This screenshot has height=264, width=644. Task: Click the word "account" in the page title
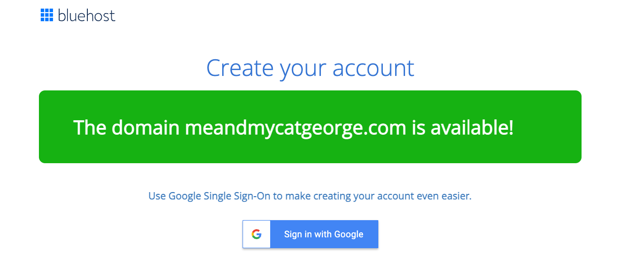coord(373,67)
